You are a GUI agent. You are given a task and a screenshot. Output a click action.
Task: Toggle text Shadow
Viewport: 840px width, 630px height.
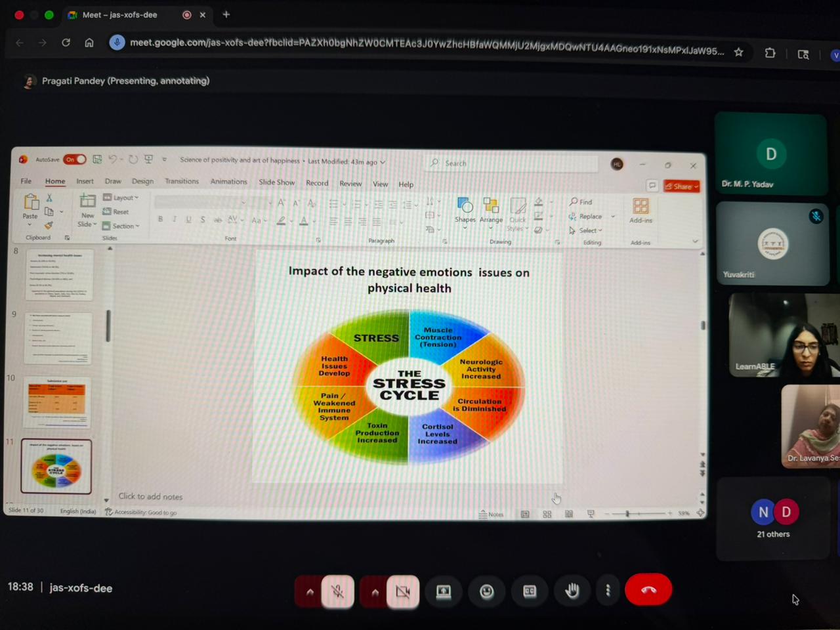click(203, 220)
